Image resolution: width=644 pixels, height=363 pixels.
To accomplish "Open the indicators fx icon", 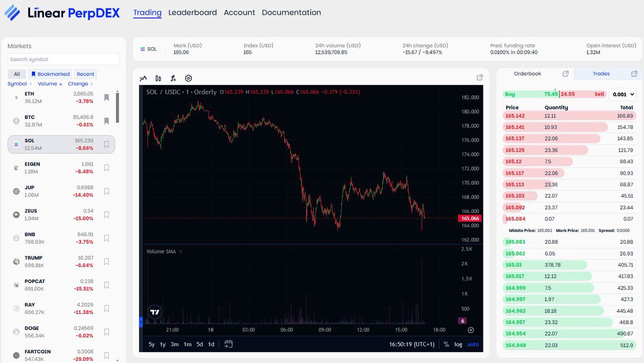I will click(x=173, y=78).
